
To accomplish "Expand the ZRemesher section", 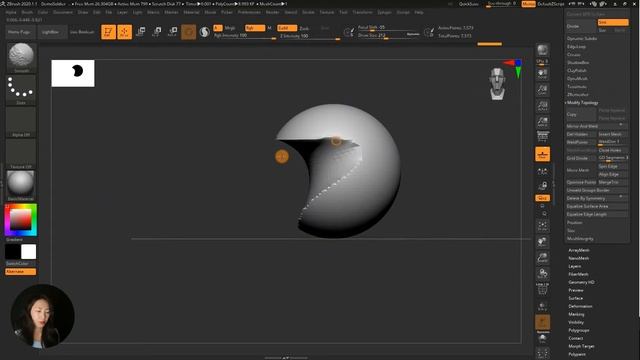I will pyautogui.click(x=578, y=94).
